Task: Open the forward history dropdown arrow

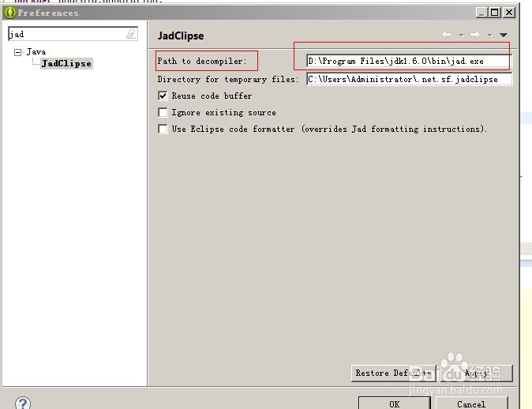Action: [489, 35]
